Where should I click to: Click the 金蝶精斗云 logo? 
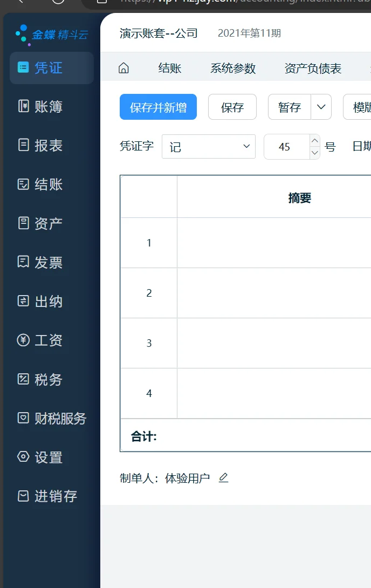pyautogui.click(x=52, y=35)
